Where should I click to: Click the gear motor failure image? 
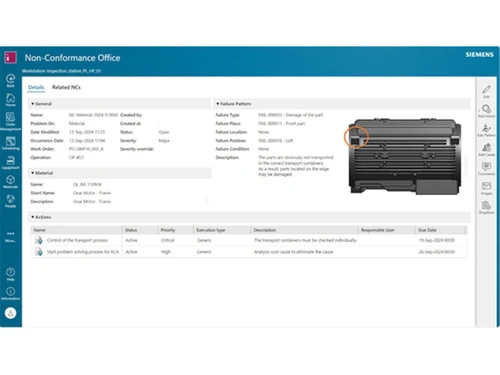404,156
